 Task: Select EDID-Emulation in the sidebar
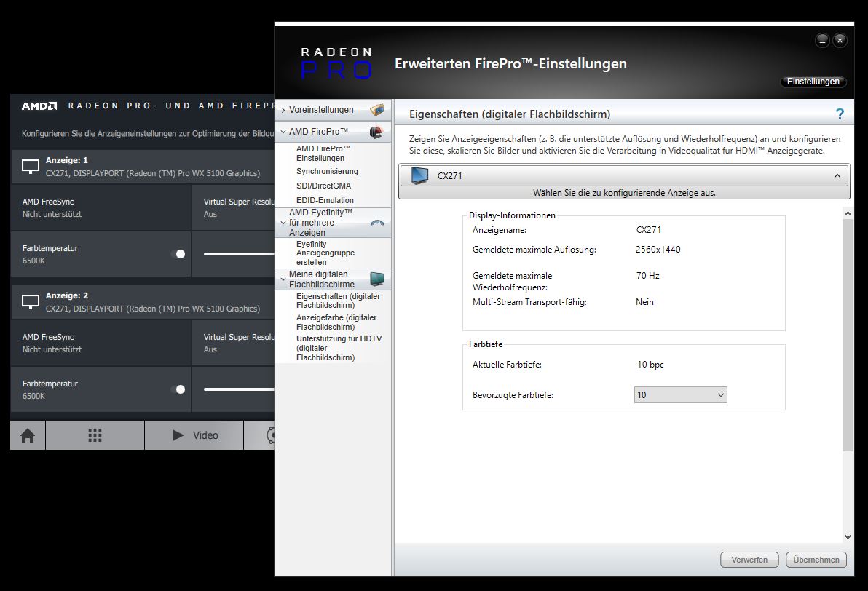coord(325,200)
